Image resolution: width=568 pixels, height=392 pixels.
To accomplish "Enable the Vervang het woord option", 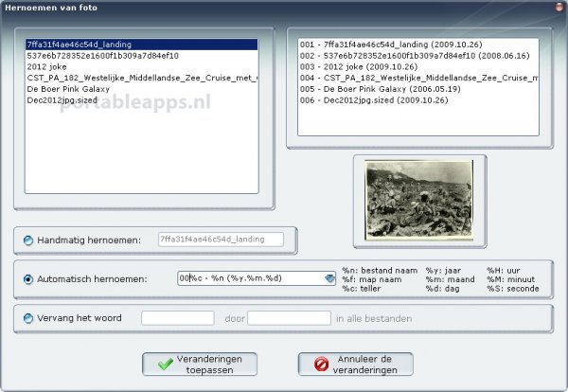I will (x=27, y=318).
